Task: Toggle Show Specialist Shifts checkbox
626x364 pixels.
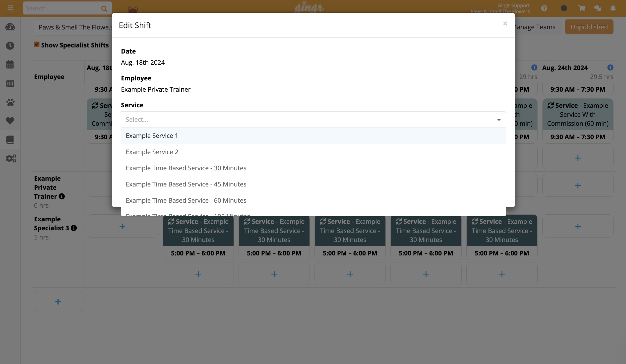Action: 37,45
